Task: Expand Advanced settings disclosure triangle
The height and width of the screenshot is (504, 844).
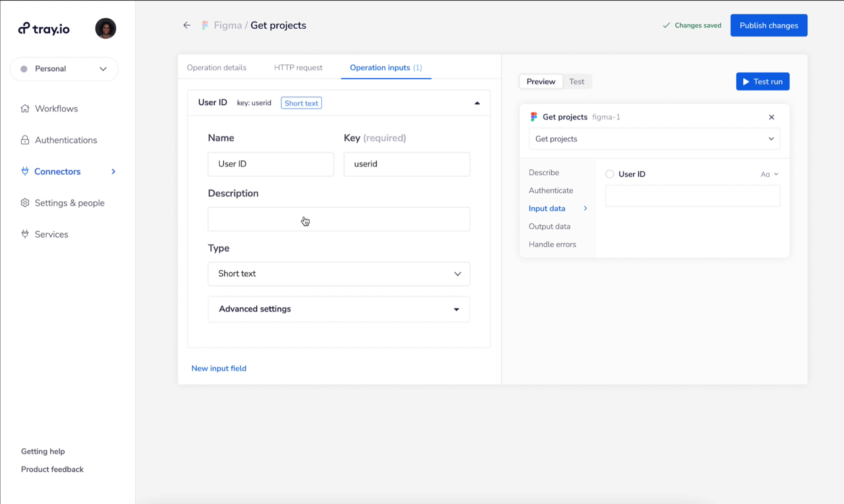Action: tap(456, 308)
